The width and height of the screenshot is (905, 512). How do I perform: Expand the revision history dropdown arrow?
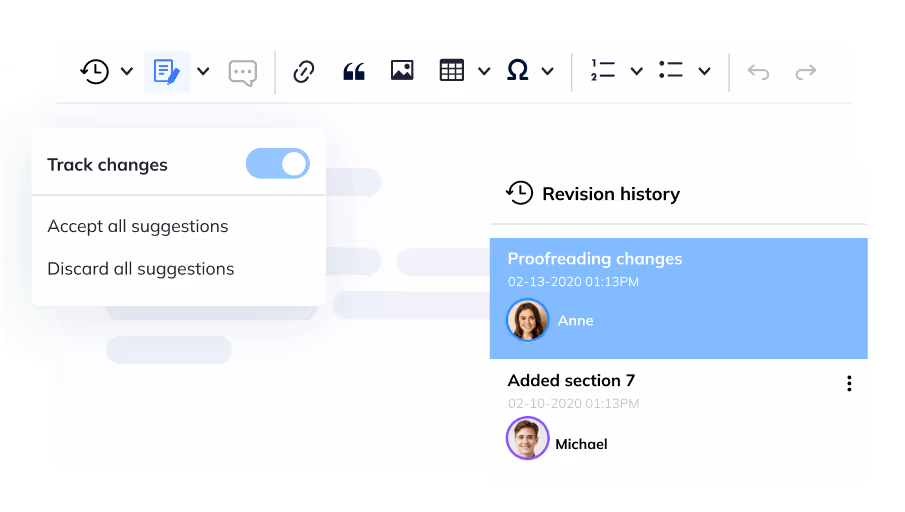coord(127,71)
